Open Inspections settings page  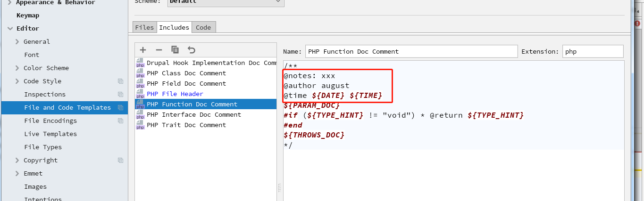point(45,94)
